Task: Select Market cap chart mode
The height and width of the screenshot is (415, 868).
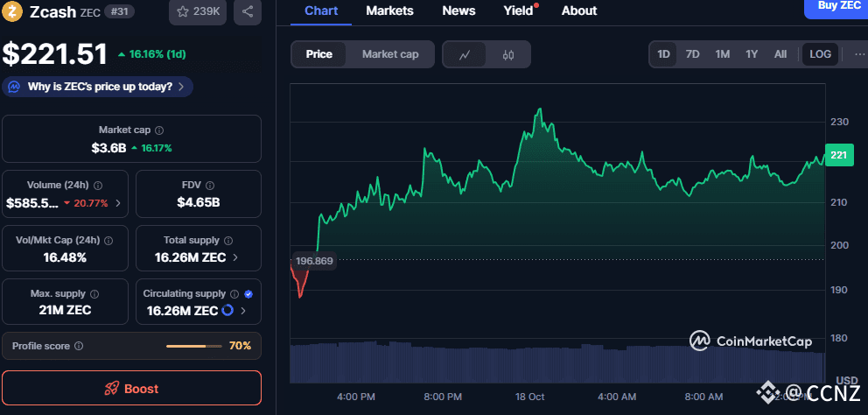Action: tap(390, 54)
